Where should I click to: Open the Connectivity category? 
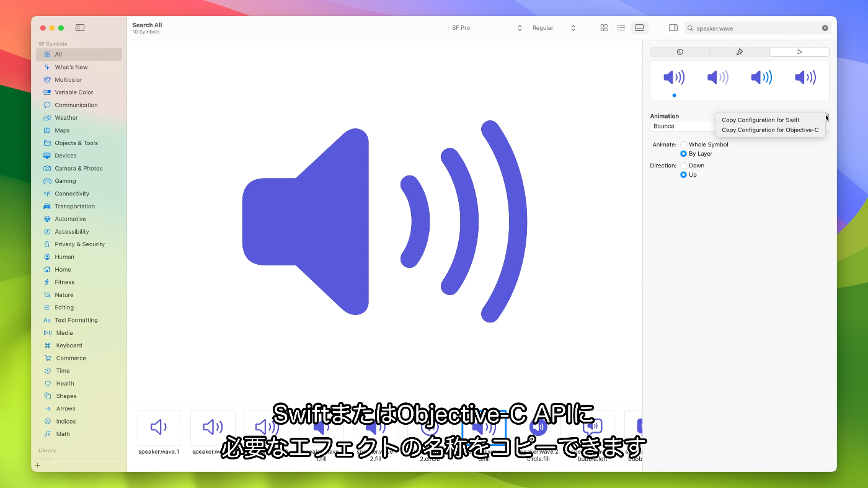point(79,193)
